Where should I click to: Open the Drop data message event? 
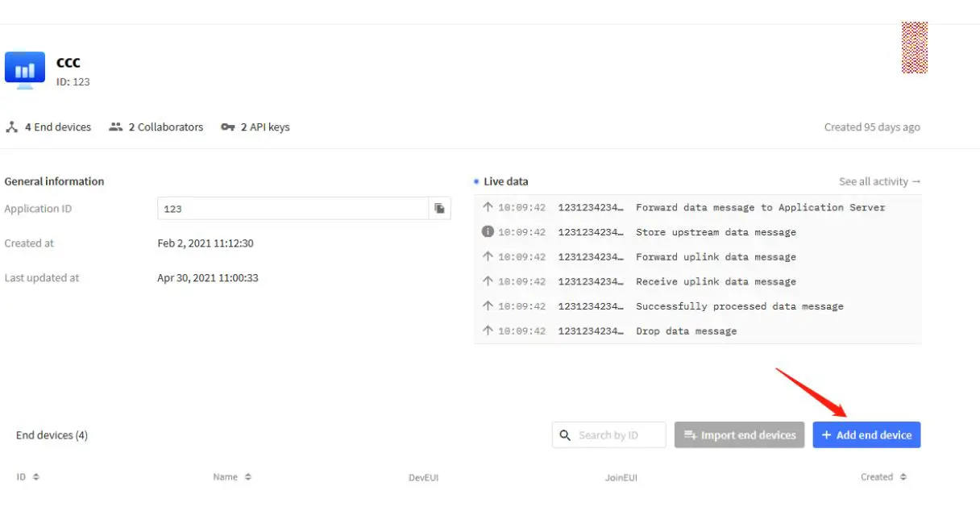point(686,331)
